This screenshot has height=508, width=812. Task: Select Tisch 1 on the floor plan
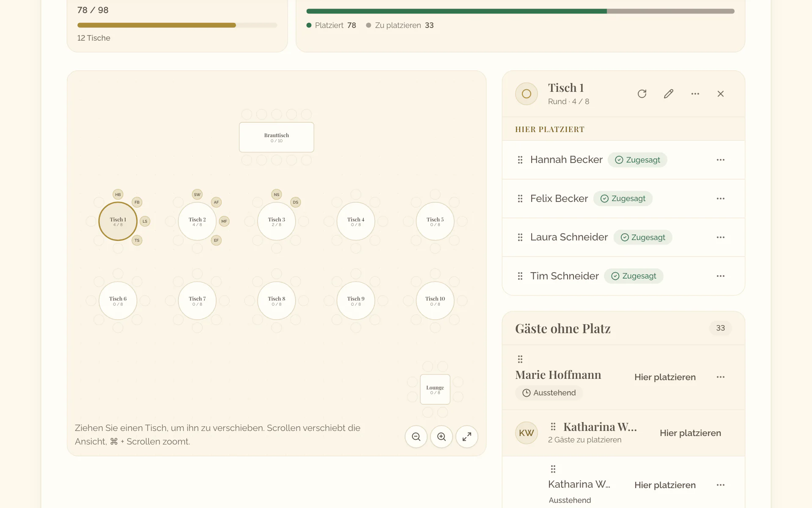point(118,221)
